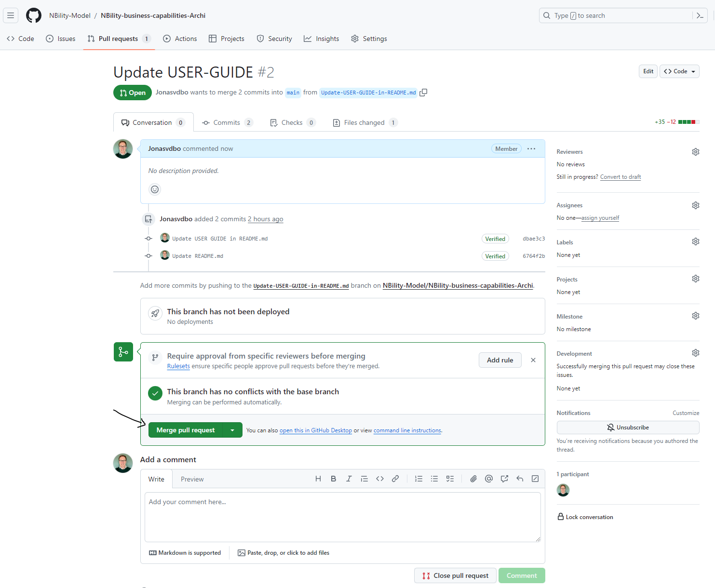Screen dimensions: 715x588
Task: Add an emoji reaction to the comment
Action: (x=155, y=189)
